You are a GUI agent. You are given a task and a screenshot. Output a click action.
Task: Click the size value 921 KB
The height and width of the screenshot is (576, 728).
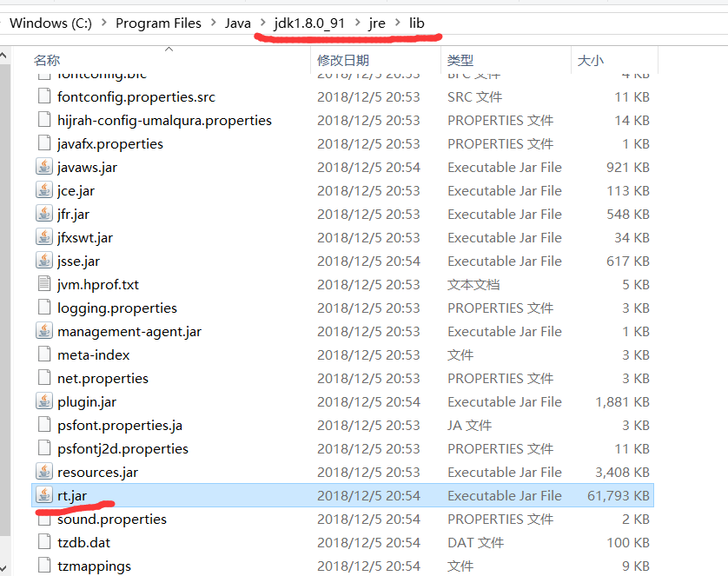(628, 167)
